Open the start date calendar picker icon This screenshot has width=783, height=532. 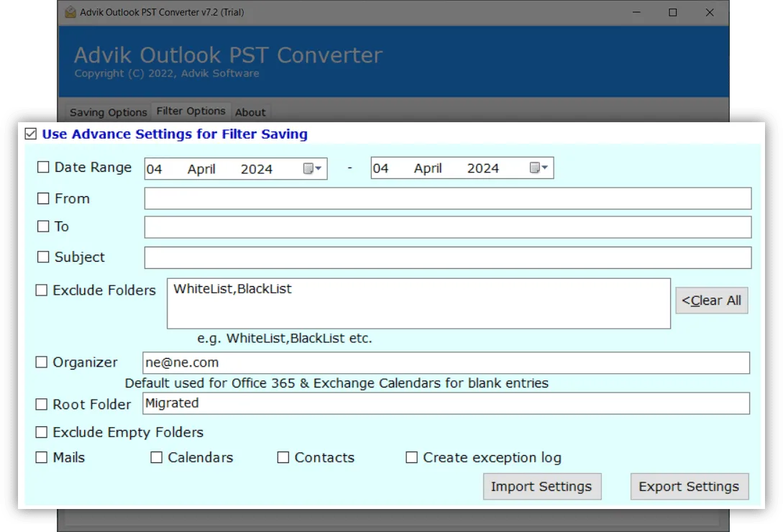(x=308, y=168)
